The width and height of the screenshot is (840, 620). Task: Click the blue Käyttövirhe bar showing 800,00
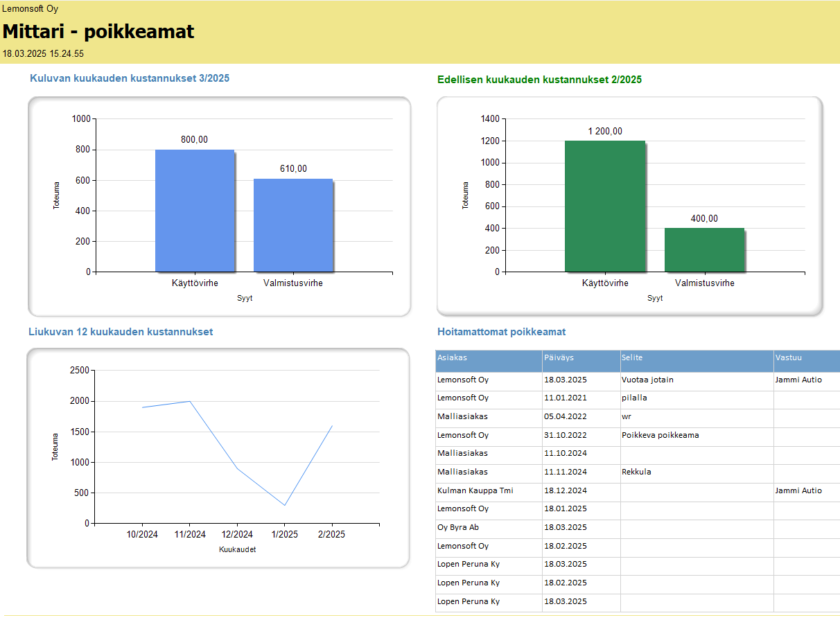click(195, 211)
